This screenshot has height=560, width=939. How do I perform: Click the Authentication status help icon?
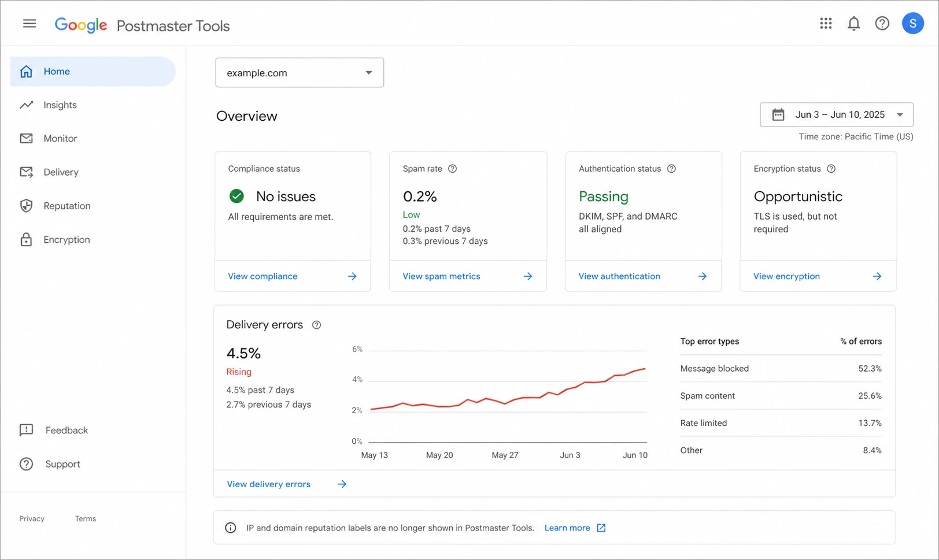pos(671,169)
